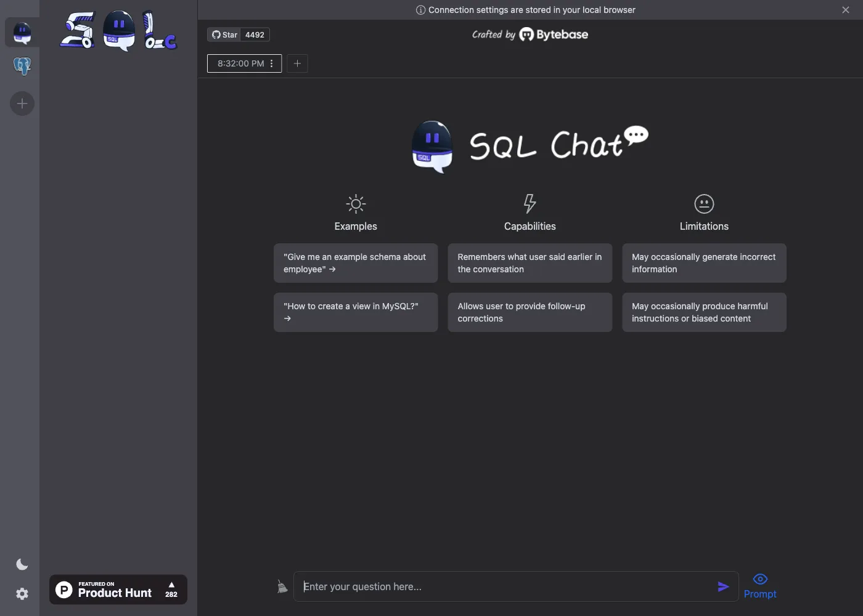
Task: Toggle dark mode with the moon icon
Action: (22, 564)
